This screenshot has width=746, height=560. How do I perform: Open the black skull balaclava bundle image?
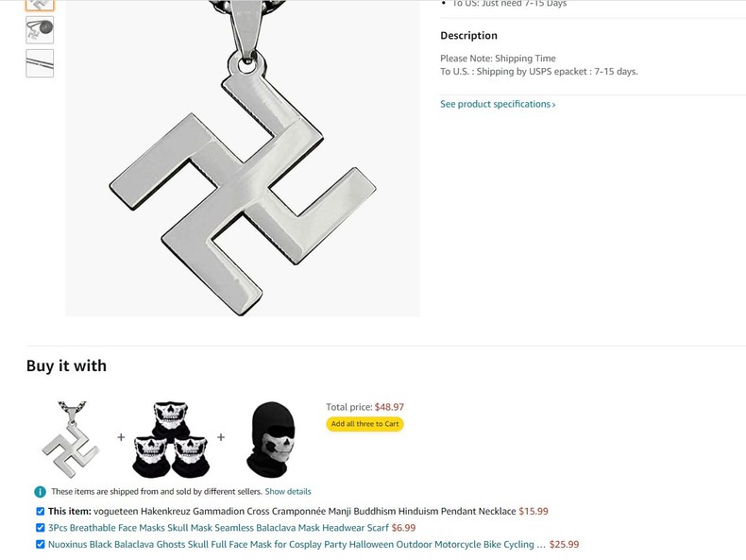[x=271, y=439]
